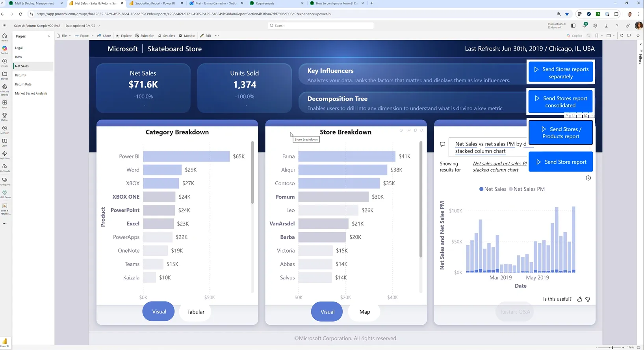
Task: Open the Monitor hub in sidebar
Action: point(4,130)
